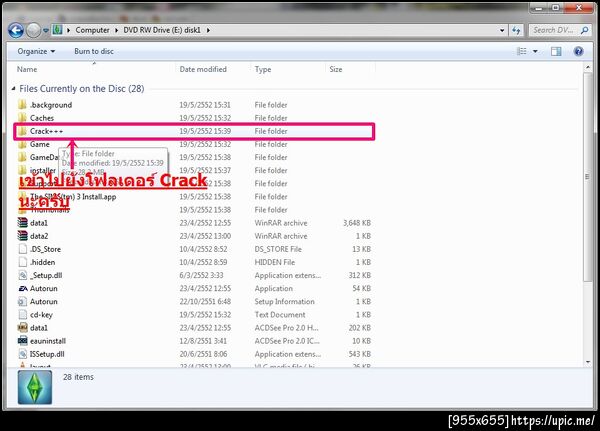Click the Computer breadcrumb in address bar
The image size is (600, 431).
tap(92, 30)
